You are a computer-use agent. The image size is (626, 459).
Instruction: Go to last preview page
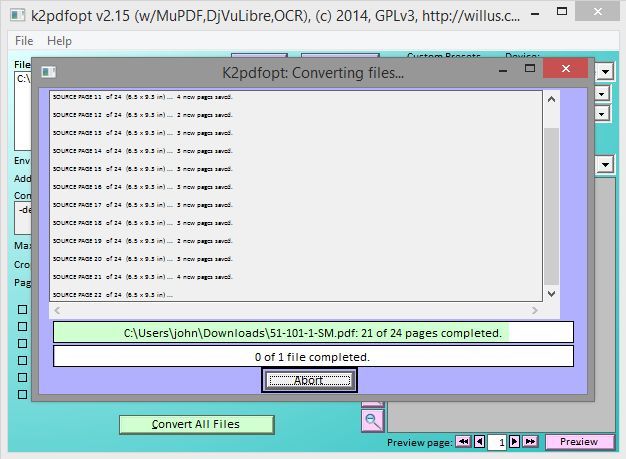(x=530, y=441)
